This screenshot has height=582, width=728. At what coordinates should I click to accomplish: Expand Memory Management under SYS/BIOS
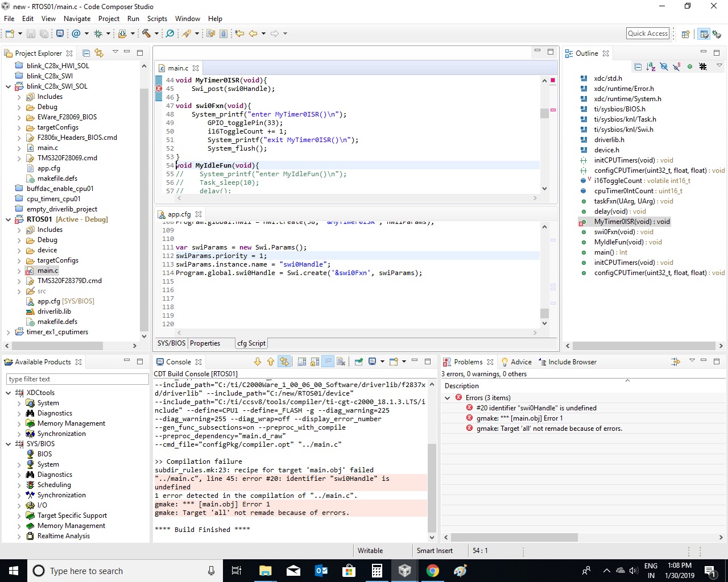pos(19,526)
